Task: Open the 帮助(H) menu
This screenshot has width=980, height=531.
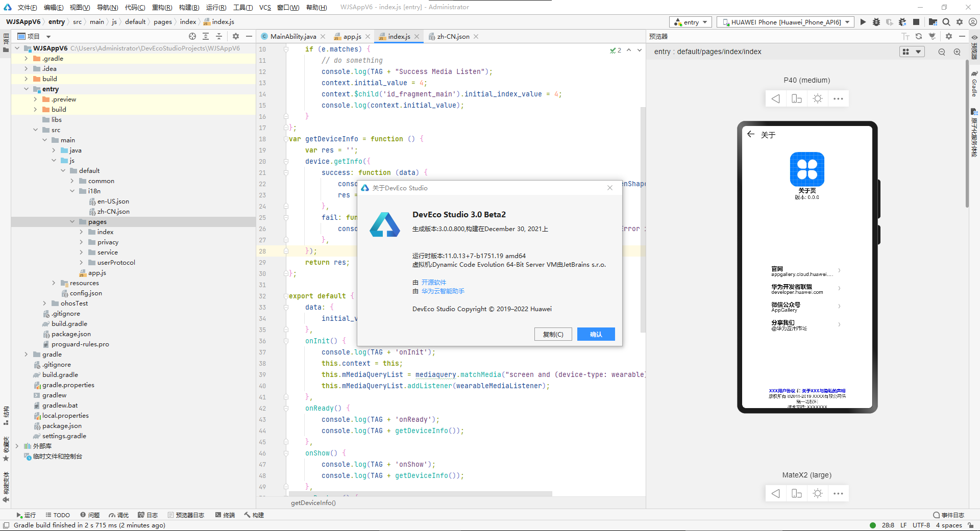Action: [x=316, y=7]
